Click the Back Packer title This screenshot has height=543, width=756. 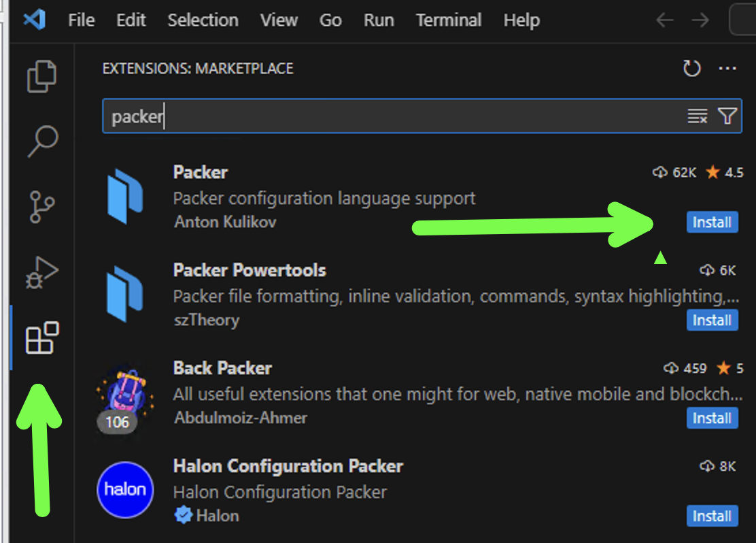pyautogui.click(x=223, y=368)
